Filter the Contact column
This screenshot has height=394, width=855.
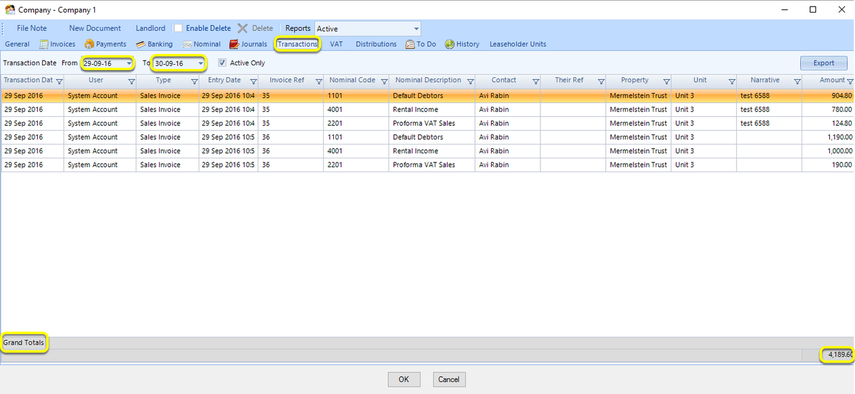pyautogui.click(x=535, y=81)
